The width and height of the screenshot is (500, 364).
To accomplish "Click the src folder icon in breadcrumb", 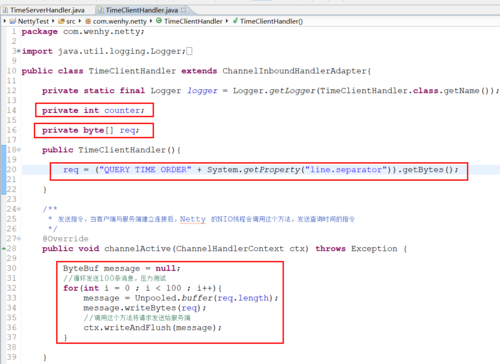I will tap(61, 21).
